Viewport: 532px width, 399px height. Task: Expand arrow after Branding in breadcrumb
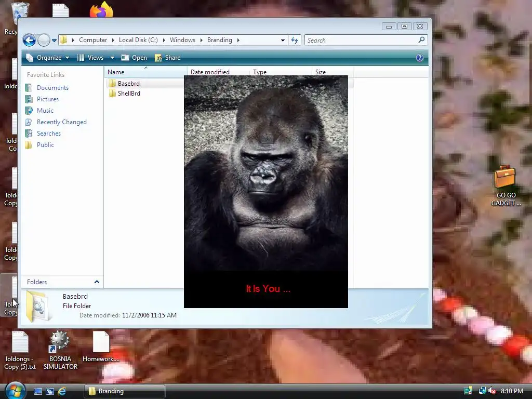tap(238, 40)
